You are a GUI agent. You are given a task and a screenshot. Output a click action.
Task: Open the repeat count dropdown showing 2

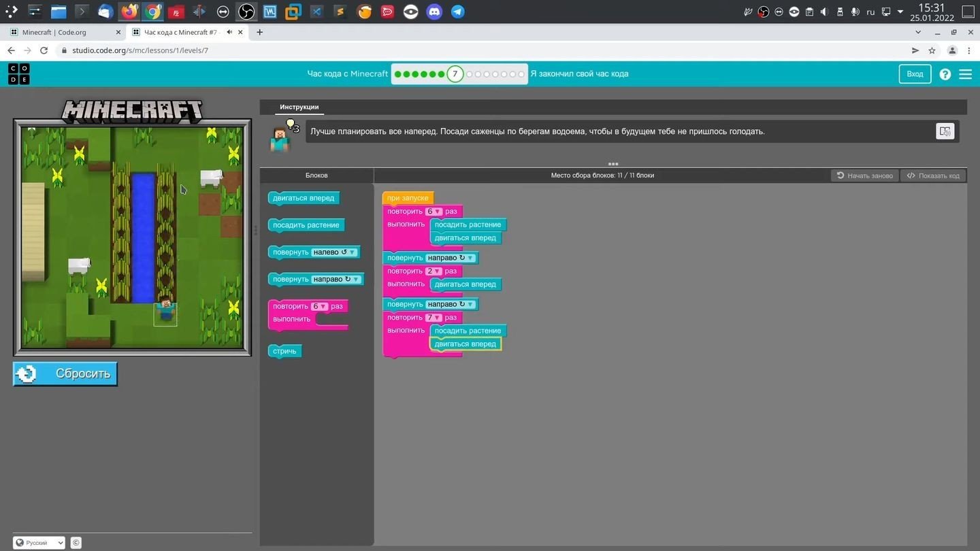point(434,271)
